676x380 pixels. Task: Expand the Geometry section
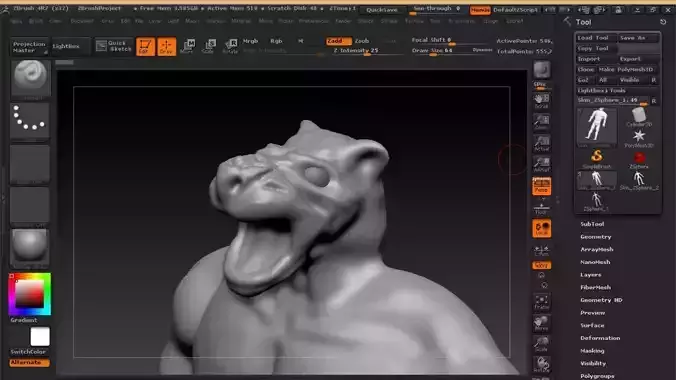pyautogui.click(x=595, y=237)
